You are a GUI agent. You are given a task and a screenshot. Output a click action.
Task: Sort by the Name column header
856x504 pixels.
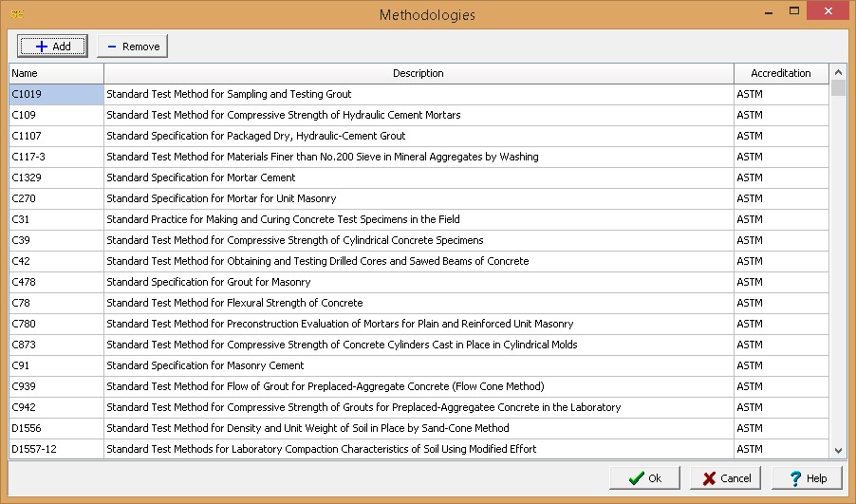point(56,73)
